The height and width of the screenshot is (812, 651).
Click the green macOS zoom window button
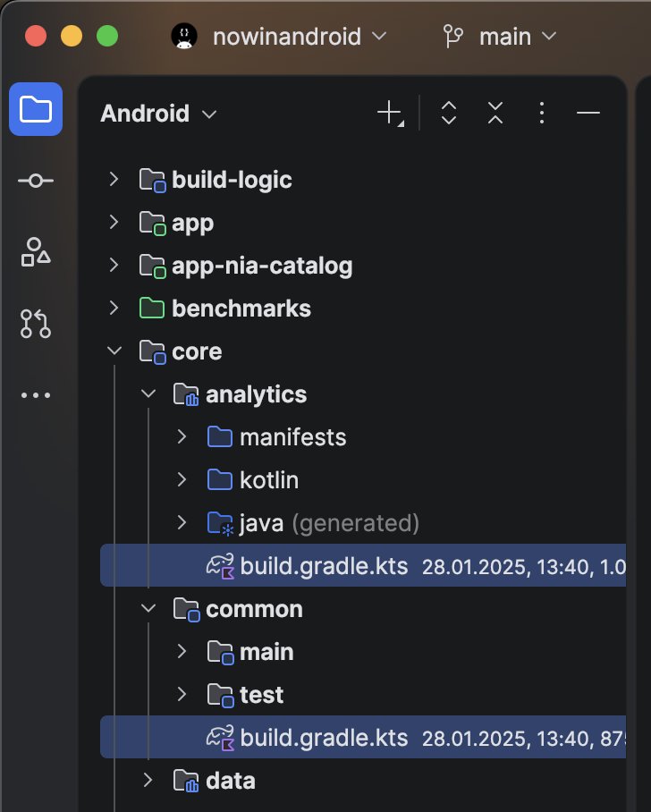[107, 37]
